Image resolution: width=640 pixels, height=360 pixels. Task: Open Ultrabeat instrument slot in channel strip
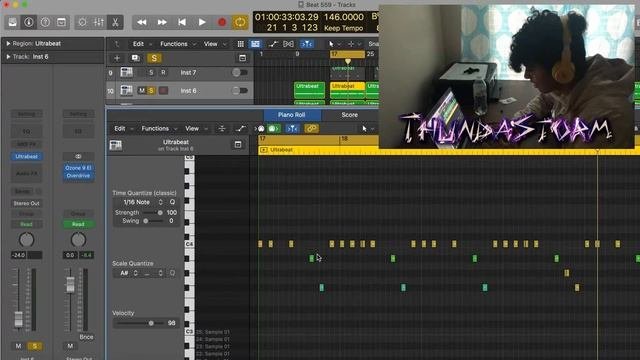[27, 156]
